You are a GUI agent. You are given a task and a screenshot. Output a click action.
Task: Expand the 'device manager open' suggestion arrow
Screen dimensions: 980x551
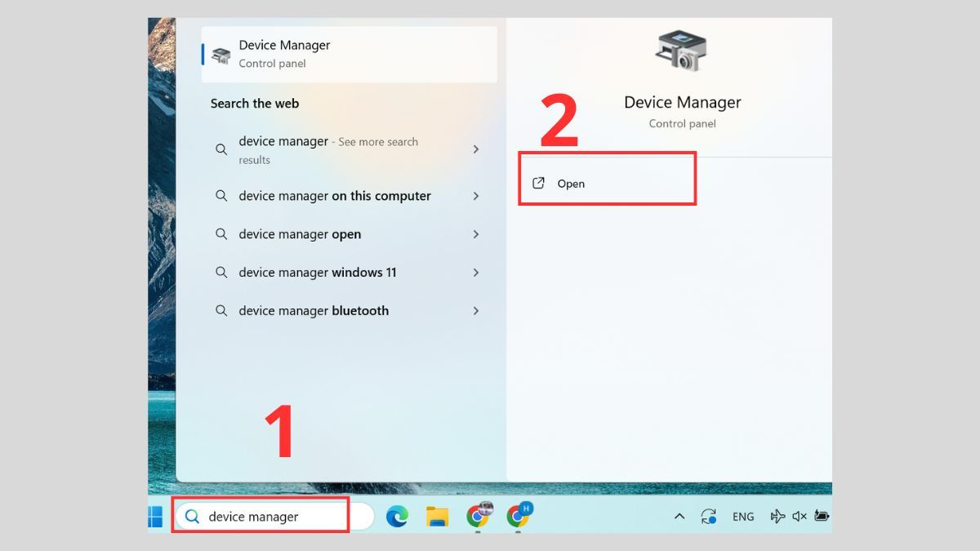476,234
